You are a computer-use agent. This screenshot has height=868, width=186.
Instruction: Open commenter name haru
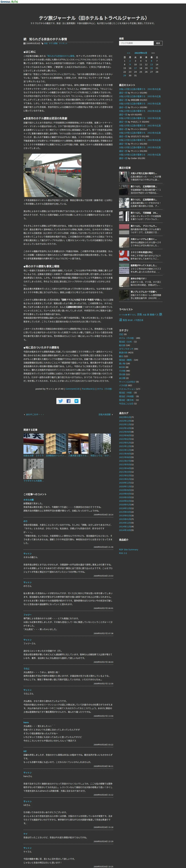(x=26, y=723)
